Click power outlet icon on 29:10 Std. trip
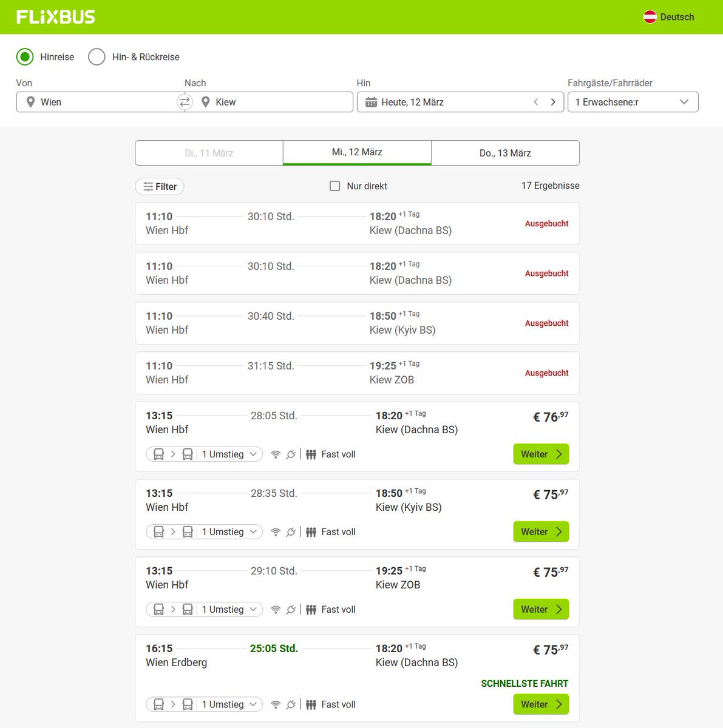Viewport: 723px width, 728px height. pyautogui.click(x=291, y=610)
